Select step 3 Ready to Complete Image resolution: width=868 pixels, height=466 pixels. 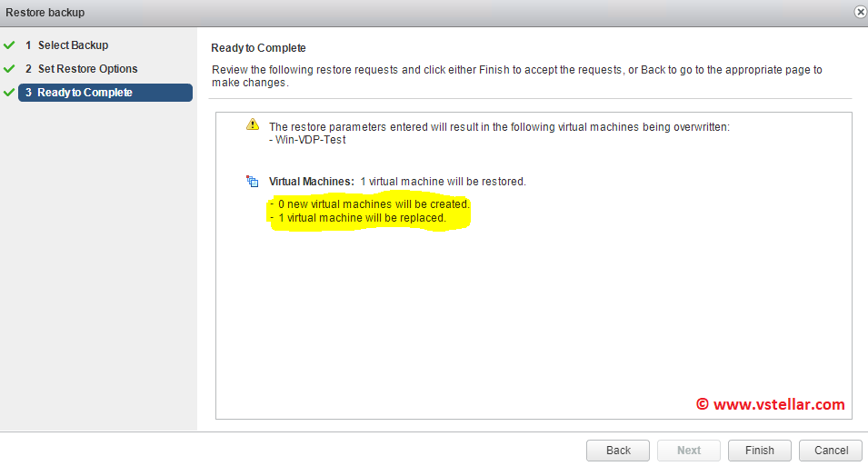click(85, 93)
